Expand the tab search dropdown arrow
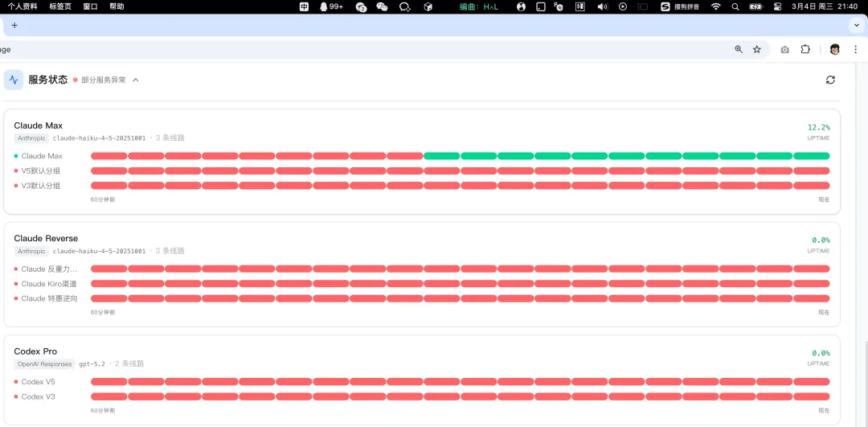868x427 pixels. coord(856,26)
